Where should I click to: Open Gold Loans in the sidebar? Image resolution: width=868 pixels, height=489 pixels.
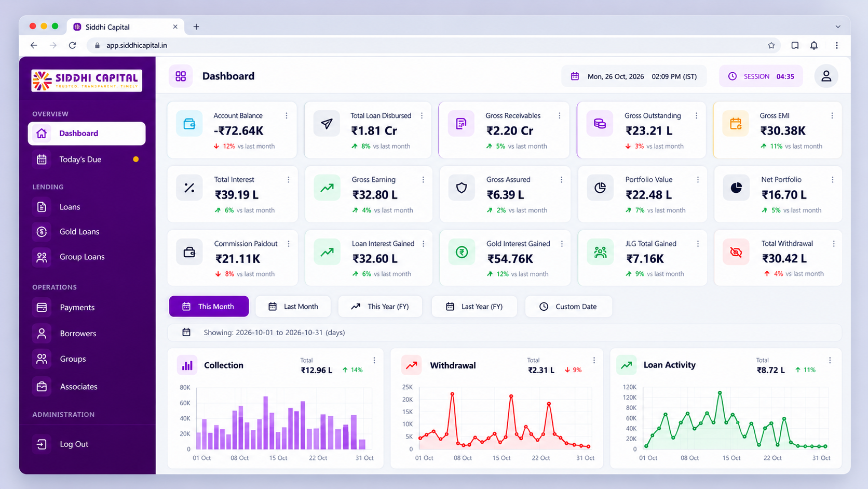(x=87, y=232)
